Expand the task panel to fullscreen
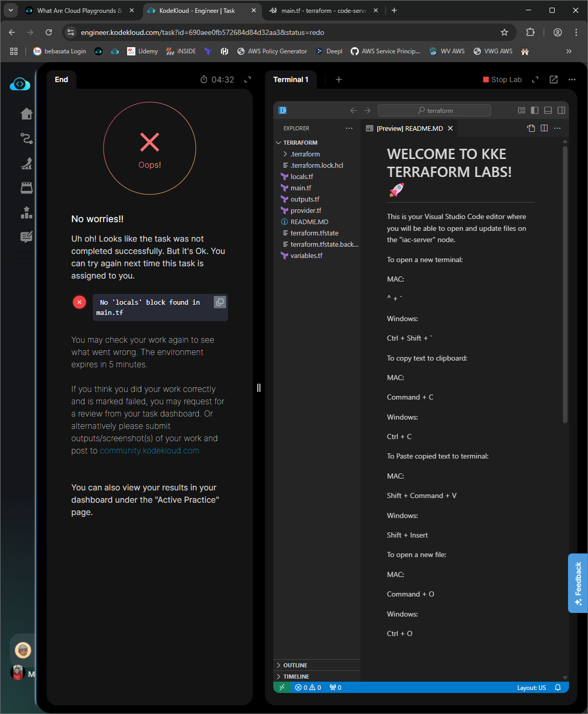588x714 pixels. coord(248,80)
